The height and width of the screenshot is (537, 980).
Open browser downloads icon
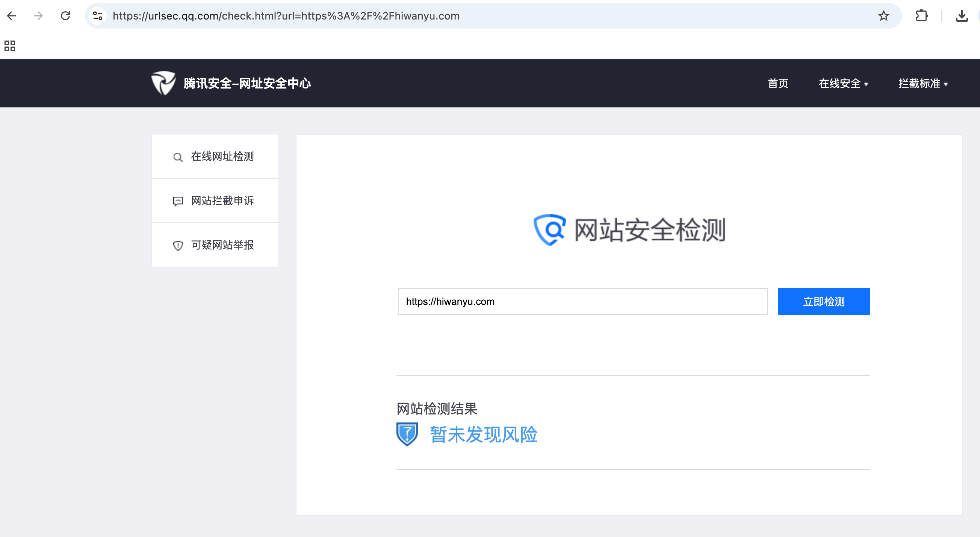[x=962, y=16]
